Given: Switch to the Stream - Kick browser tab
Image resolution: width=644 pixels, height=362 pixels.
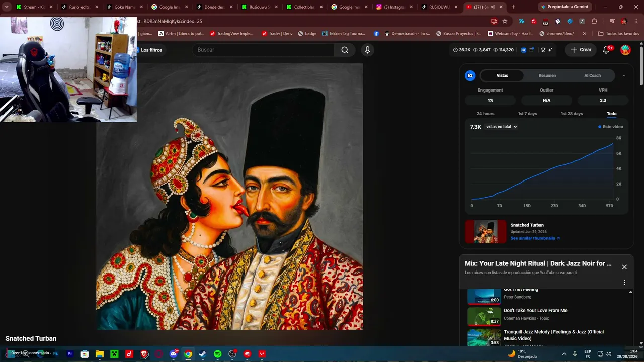Looking at the screenshot, I should pos(35,7).
